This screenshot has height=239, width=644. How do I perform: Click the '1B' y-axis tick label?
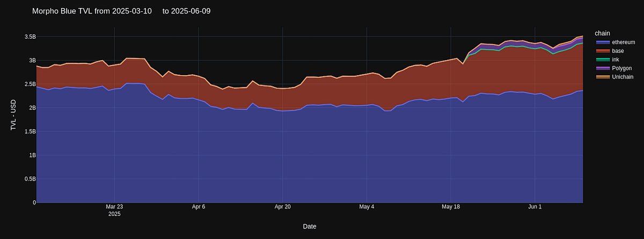(x=32, y=155)
